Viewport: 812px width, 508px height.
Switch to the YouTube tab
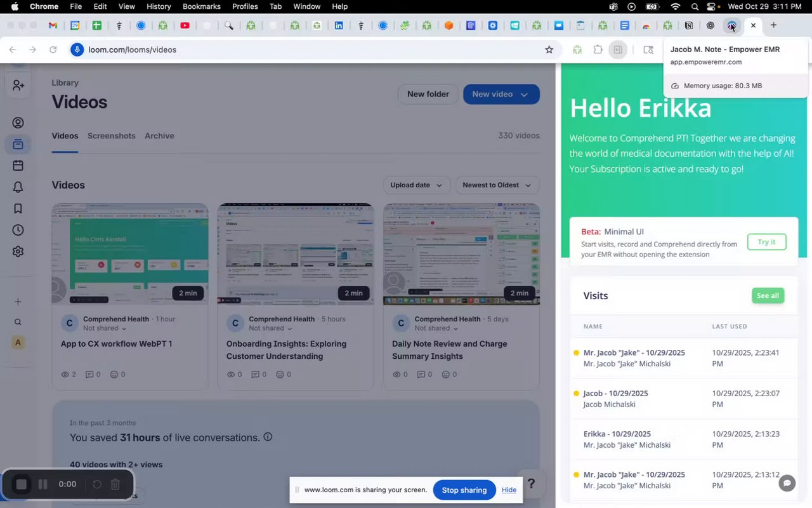[185, 25]
